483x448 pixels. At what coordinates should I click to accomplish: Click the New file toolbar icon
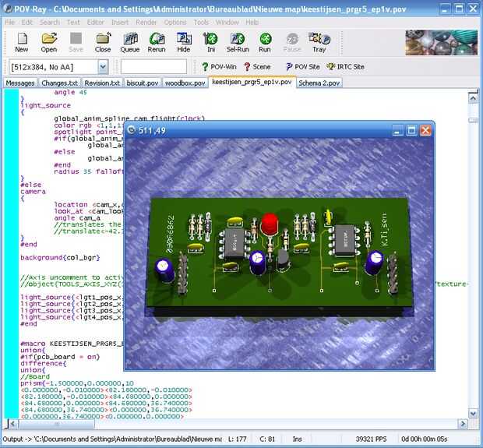pyautogui.click(x=22, y=43)
